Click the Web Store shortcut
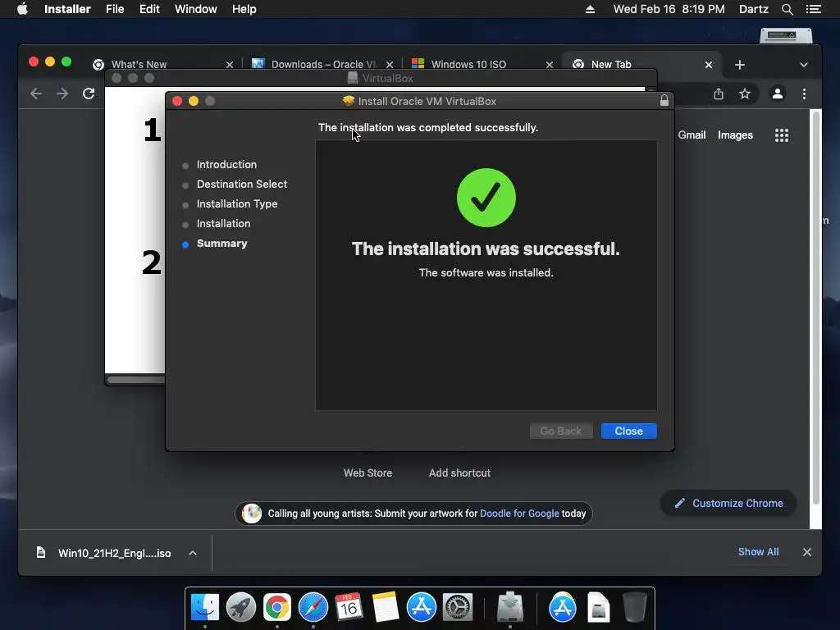The image size is (840, 630). pos(367,472)
